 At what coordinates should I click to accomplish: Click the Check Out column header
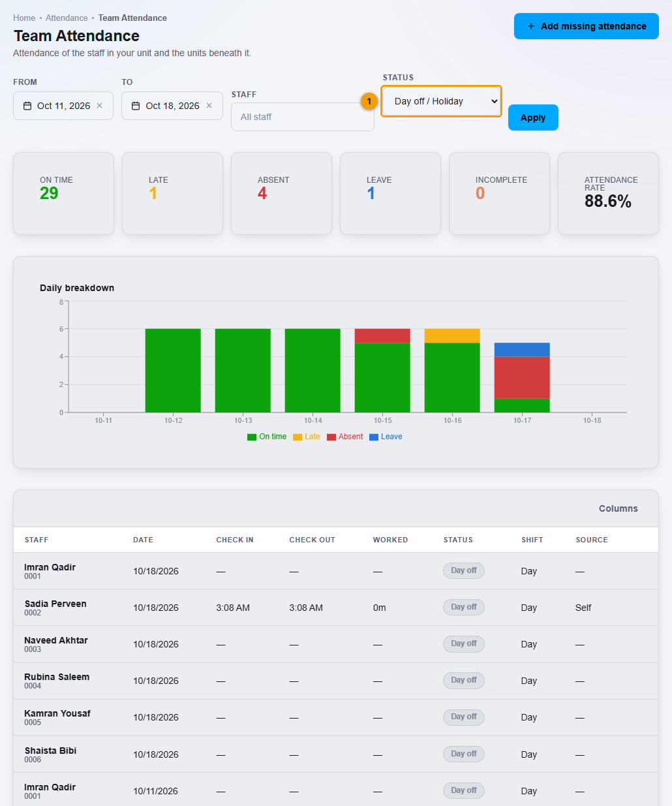point(312,540)
